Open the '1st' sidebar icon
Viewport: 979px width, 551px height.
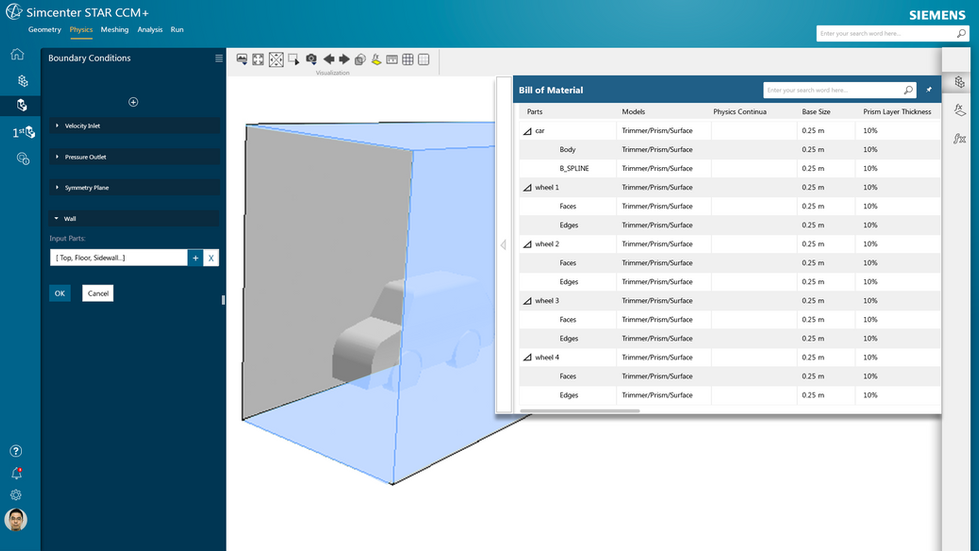[23, 132]
